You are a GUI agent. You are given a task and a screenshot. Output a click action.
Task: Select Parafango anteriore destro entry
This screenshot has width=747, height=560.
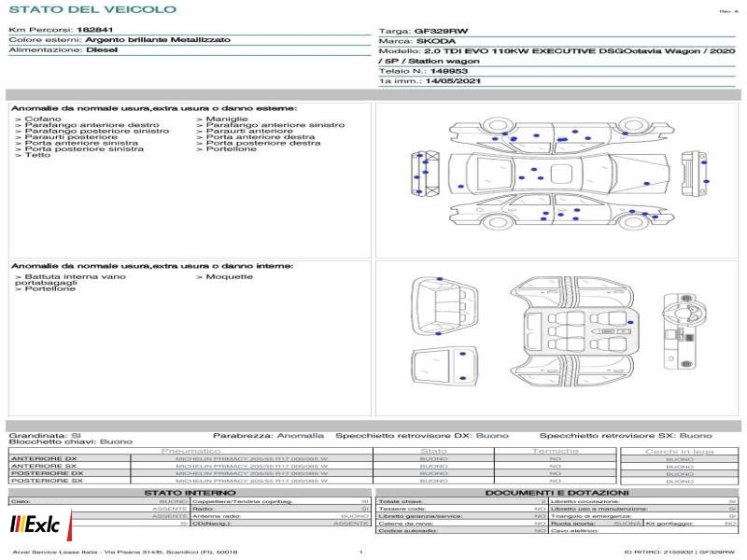click(87, 125)
